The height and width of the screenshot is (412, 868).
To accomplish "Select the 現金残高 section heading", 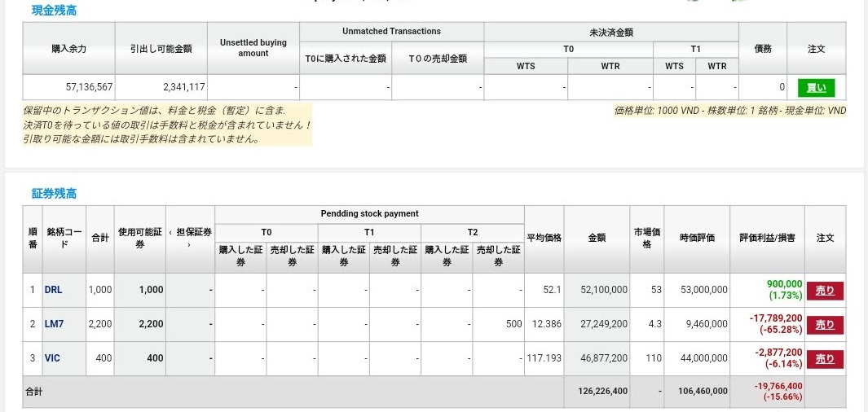I will [54, 11].
